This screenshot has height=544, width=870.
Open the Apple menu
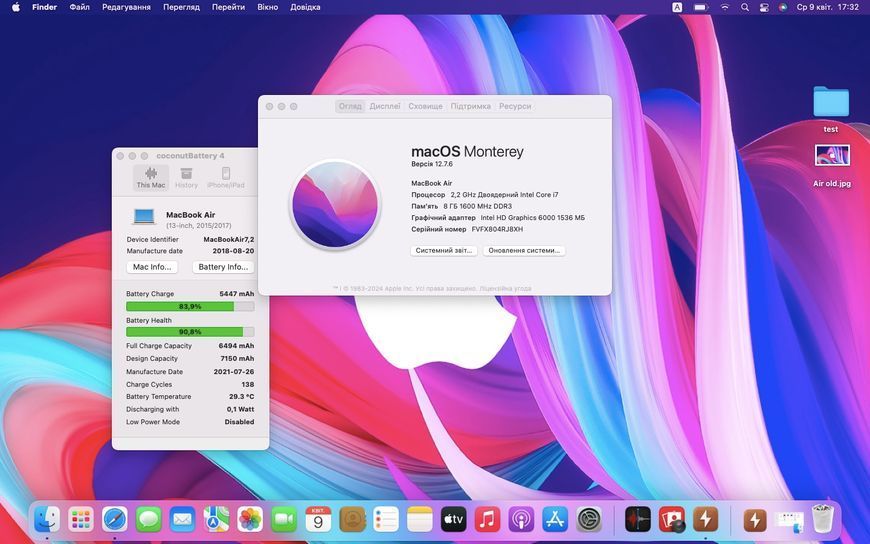pos(16,7)
